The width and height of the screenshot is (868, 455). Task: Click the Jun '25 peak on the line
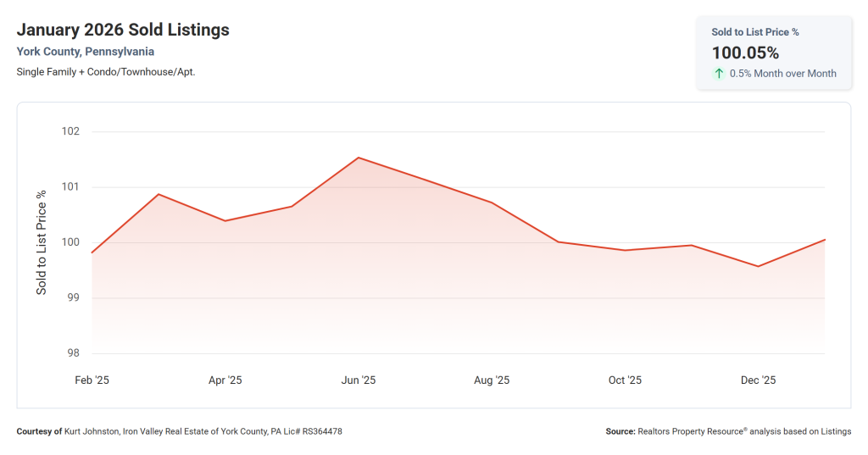coord(359,158)
